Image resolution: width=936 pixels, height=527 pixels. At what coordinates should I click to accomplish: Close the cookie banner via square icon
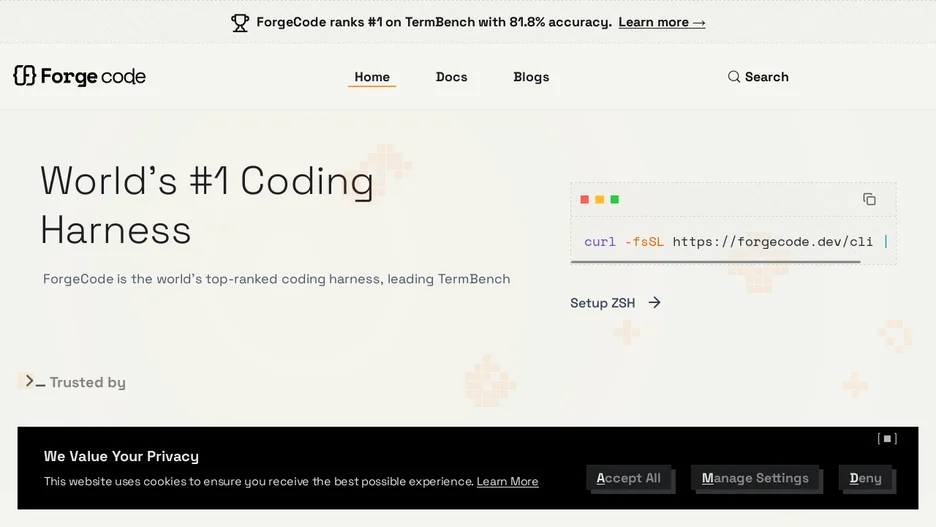tap(887, 439)
